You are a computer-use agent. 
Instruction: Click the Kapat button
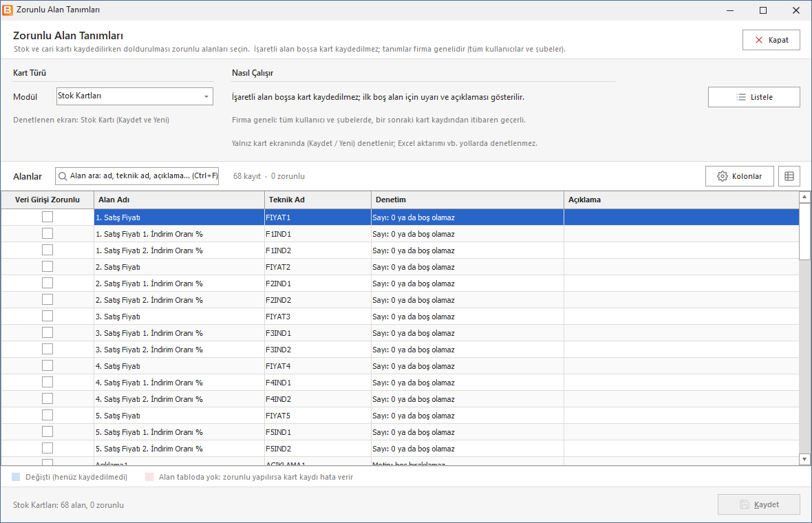click(771, 40)
